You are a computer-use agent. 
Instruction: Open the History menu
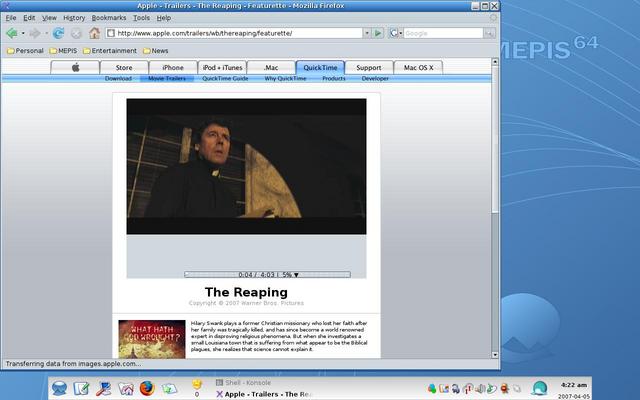tap(74, 18)
